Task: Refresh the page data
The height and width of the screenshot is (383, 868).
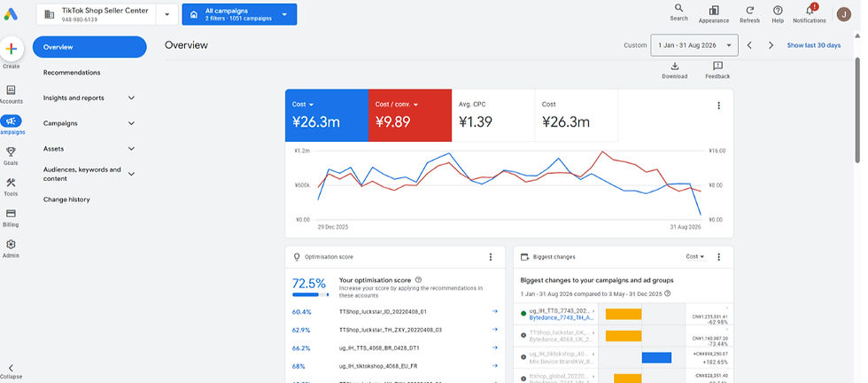Action: pyautogui.click(x=749, y=10)
